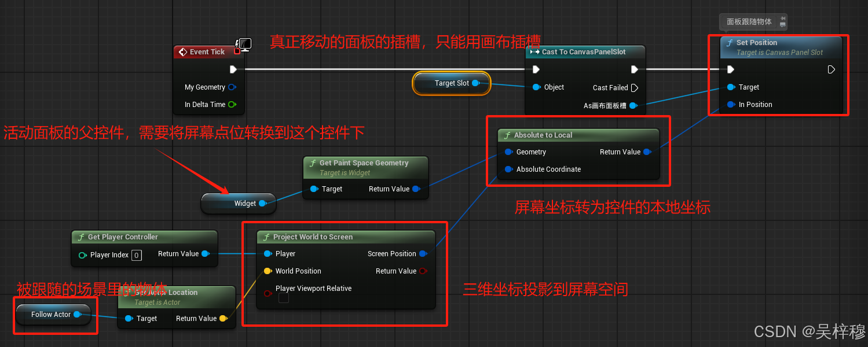
Task: Select the Cast To CanvasPanelSlot node title
Action: coord(584,52)
